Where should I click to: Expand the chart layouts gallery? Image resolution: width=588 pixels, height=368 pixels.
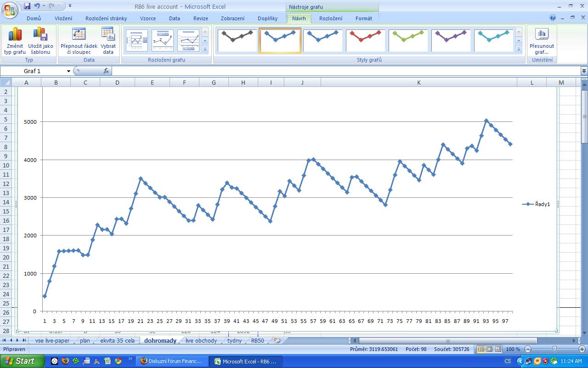click(x=205, y=49)
